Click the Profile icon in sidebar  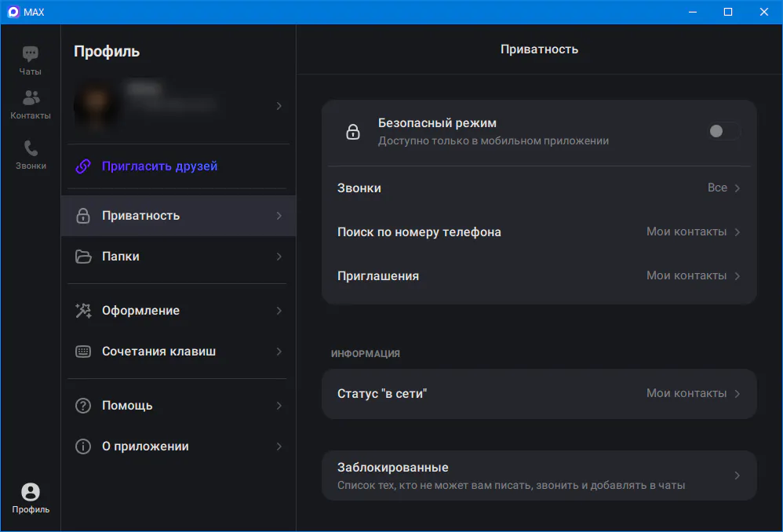tap(31, 492)
